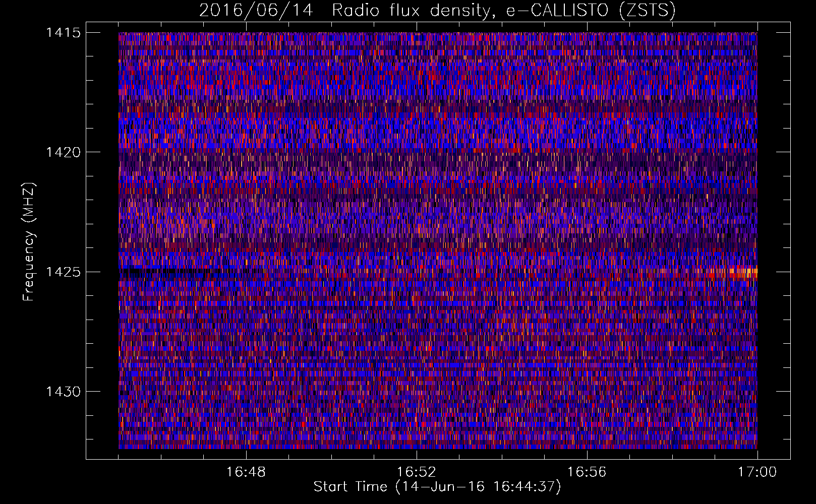Select the 1420 frequency axis label
Screen dimensions: 816x504
(63, 152)
